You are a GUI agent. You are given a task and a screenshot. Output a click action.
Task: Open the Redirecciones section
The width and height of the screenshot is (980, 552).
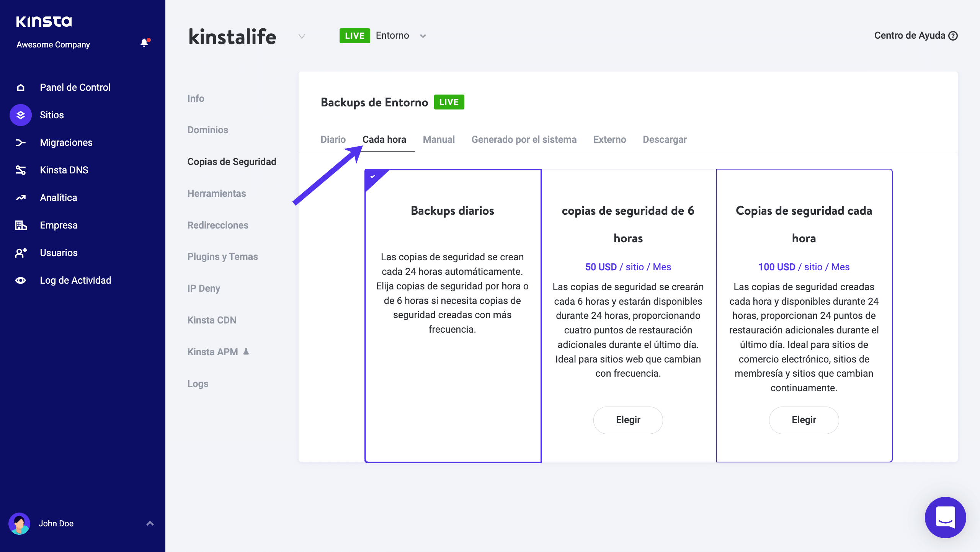point(218,225)
